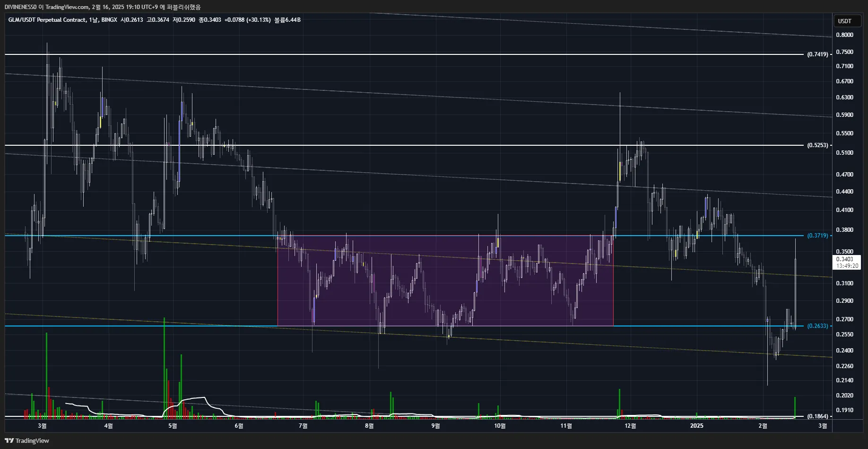Click the 0.1910 price axis label
The height and width of the screenshot is (449, 868).
pyautogui.click(x=845, y=410)
